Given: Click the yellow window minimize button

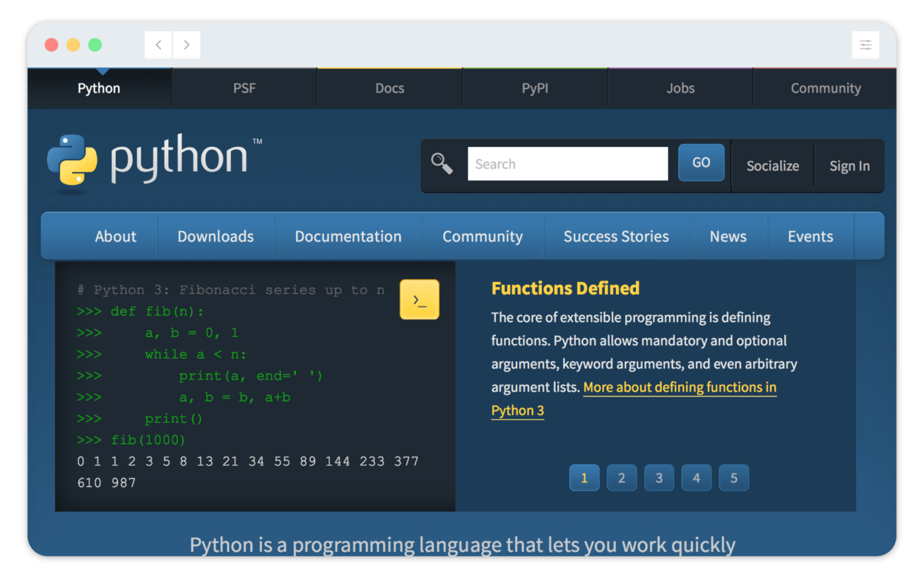Looking at the screenshot, I should click(x=73, y=45).
